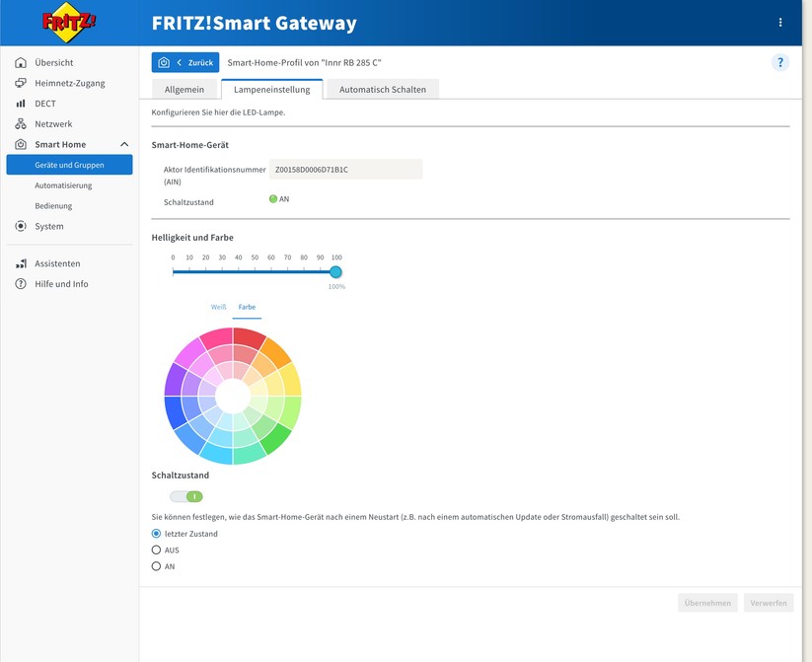Screen dimensions: 812x662
Task: Click the DECT signal bars icon
Action: tap(22, 103)
